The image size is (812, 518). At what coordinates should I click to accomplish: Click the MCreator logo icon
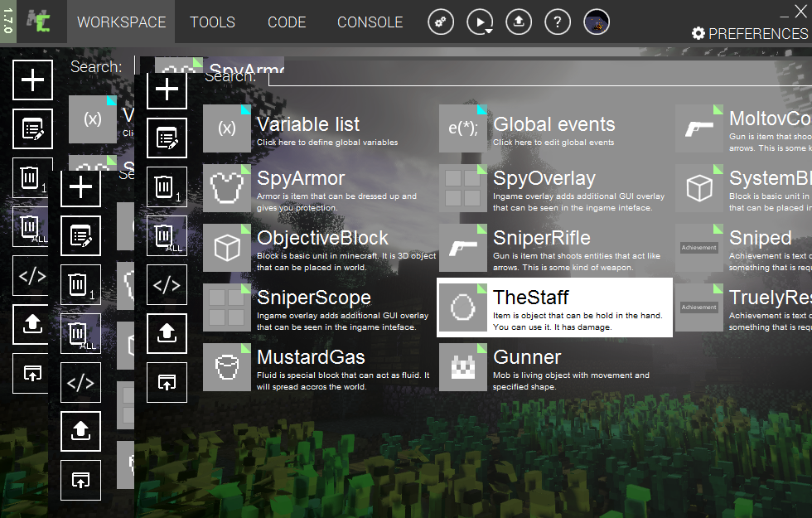(40, 22)
